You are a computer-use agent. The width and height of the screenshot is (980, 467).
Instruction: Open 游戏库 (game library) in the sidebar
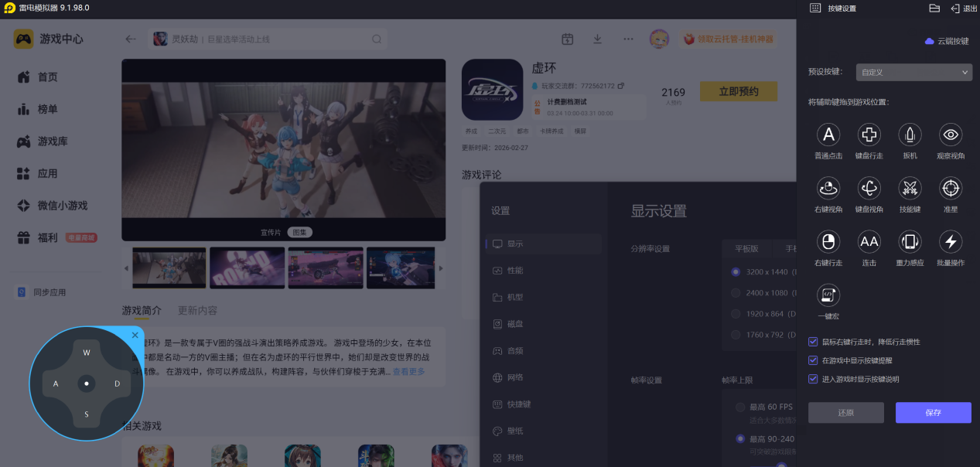(x=43, y=141)
